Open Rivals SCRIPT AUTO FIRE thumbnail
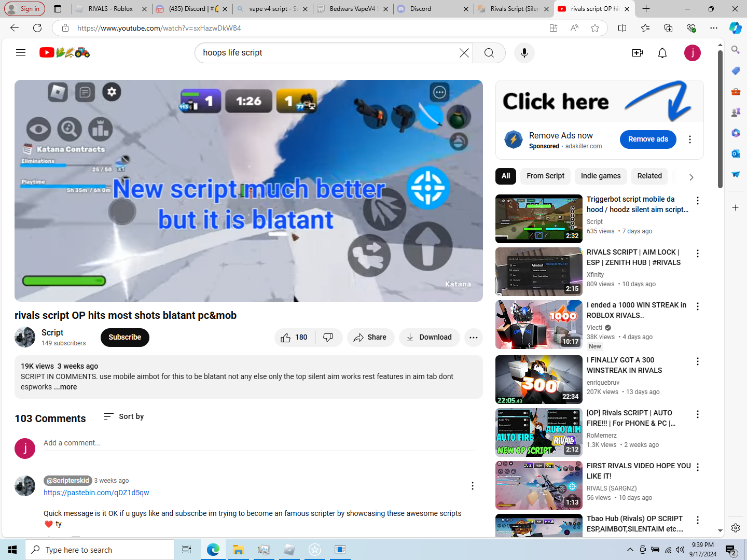 [539, 432]
